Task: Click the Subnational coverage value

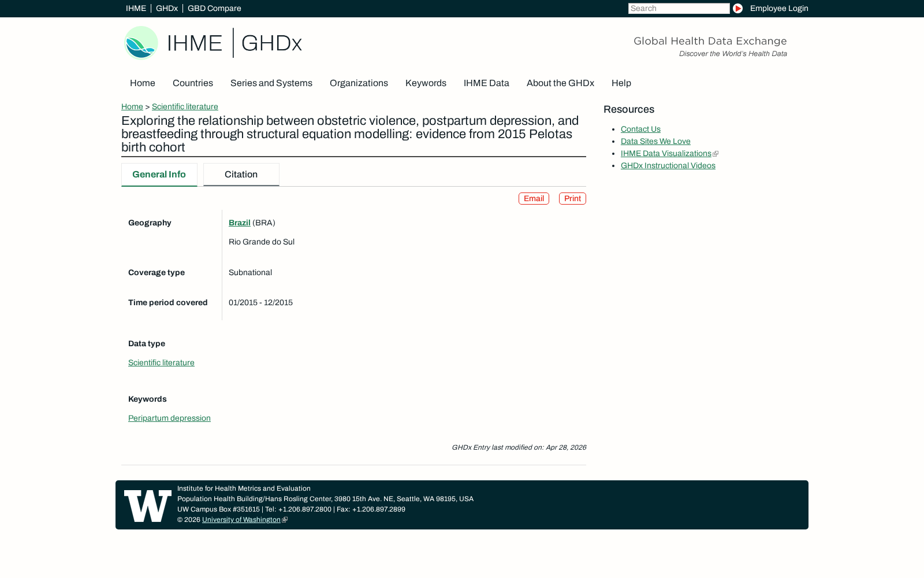Action: pos(250,273)
